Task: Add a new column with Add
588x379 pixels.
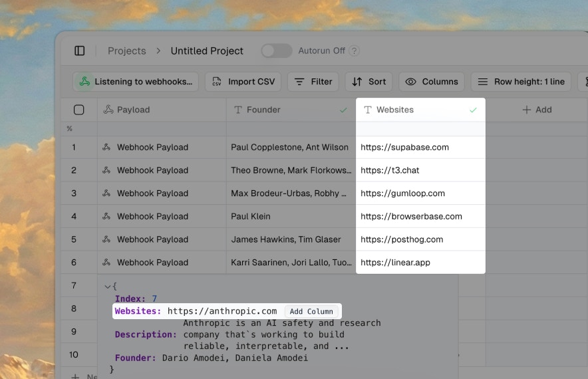Action: click(x=537, y=110)
